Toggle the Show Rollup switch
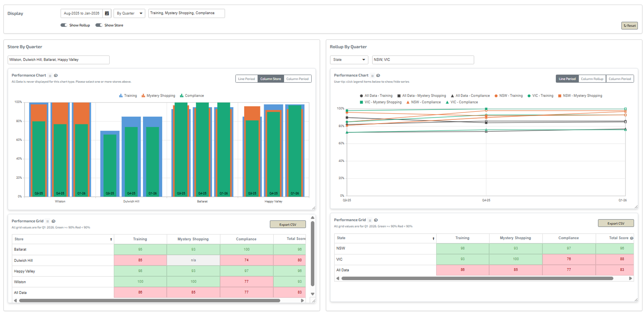The height and width of the screenshot is (313, 644). point(64,25)
